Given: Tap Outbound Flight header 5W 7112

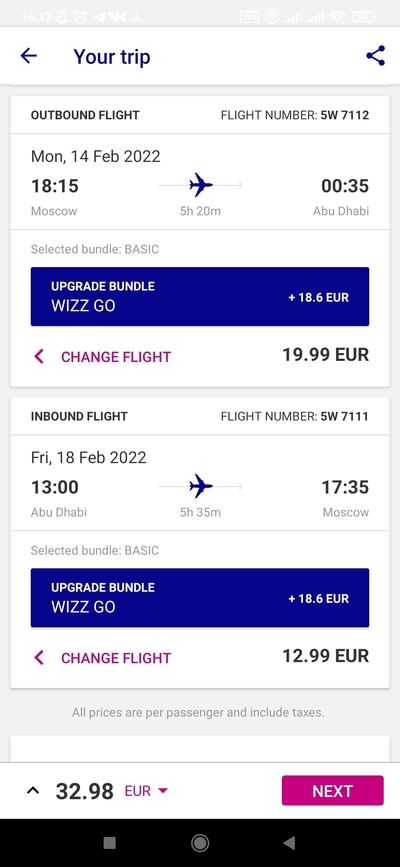Looking at the screenshot, I should pos(200,115).
